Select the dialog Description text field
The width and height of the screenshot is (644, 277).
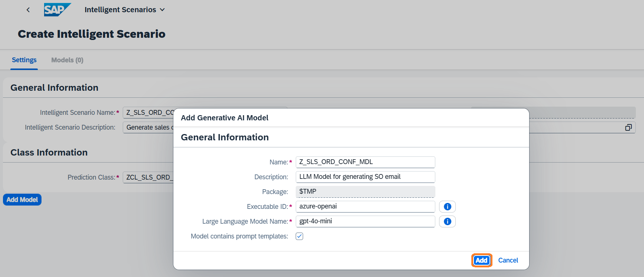[365, 177]
